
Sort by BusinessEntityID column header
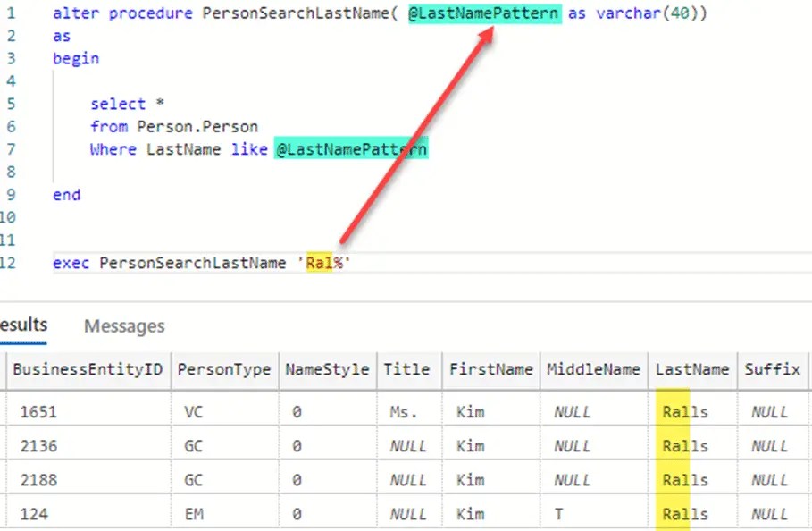tap(88, 369)
